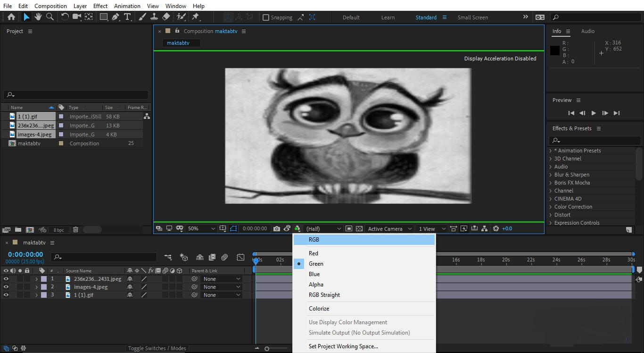Open the 50% magnification dropdown
Image resolution: width=644 pixels, height=353 pixels.
pos(201,228)
